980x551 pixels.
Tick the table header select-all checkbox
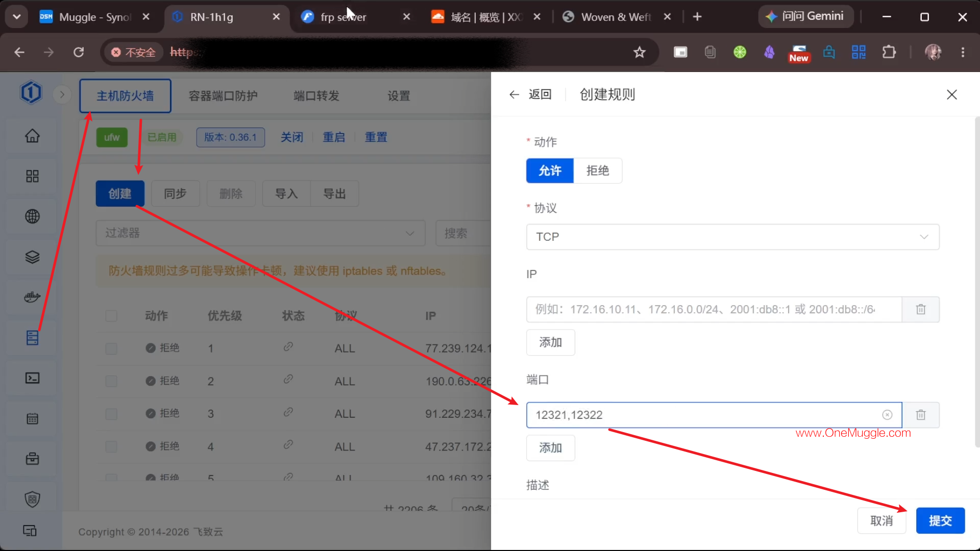pos(111,316)
